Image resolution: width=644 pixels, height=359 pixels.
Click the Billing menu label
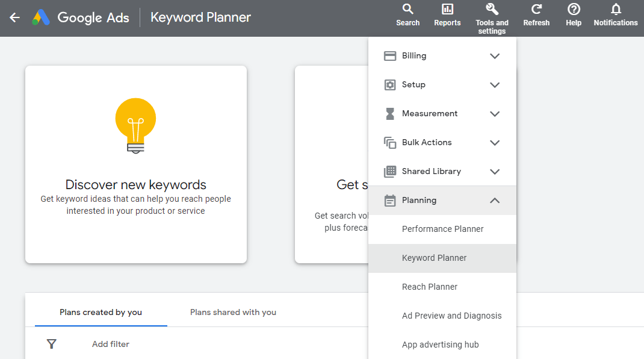[x=414, y=55]
